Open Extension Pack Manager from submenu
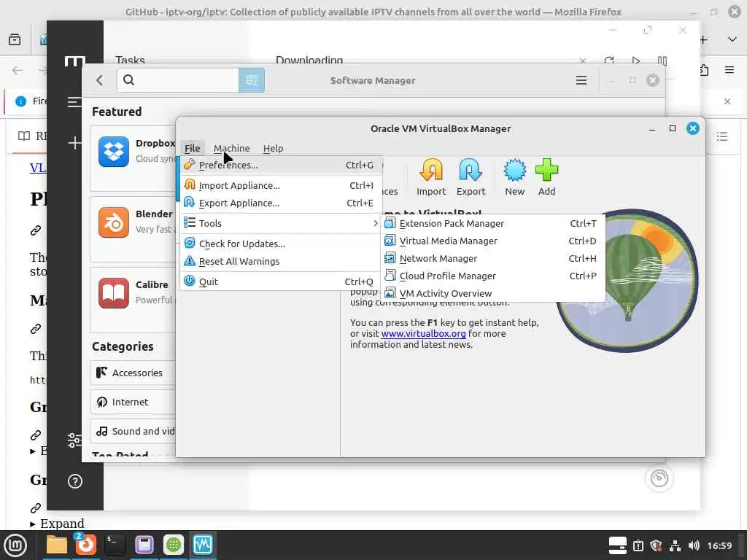The width and height of the screenshot is (747, 560). tap(493, 223)
